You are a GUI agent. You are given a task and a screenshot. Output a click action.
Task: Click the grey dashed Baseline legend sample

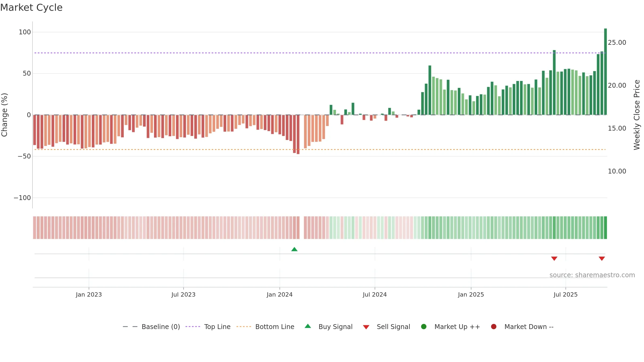pyautogui.click(x=130, y=327)
